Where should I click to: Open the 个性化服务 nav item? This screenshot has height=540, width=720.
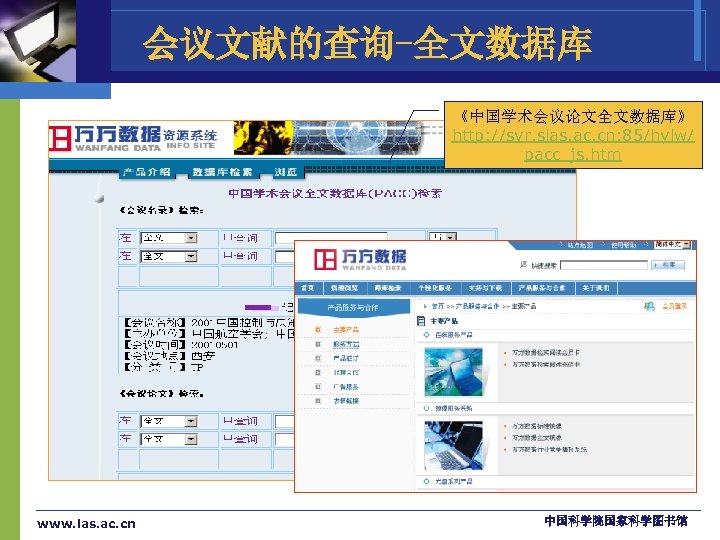(x=435, y=288)
